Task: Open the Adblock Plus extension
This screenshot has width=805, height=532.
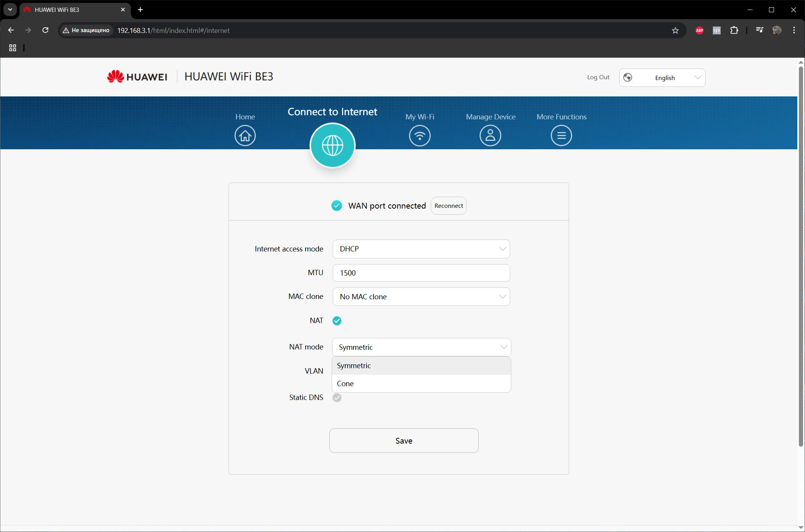Action: [699, 30]
